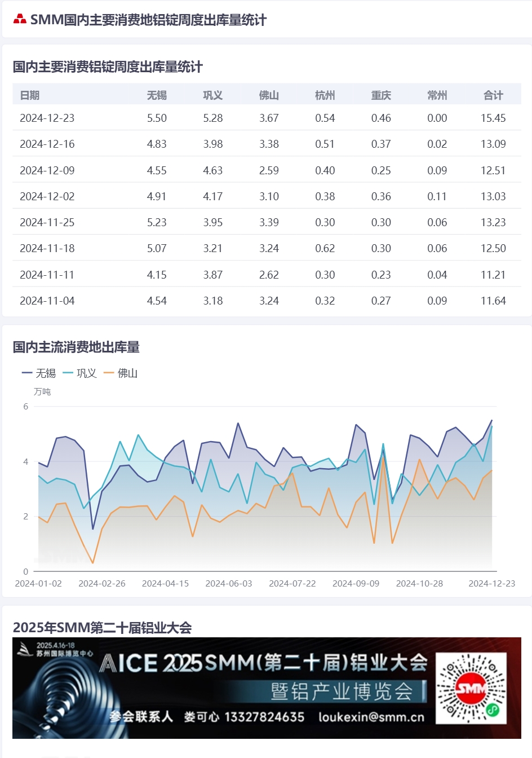Select the 2024-12-23 date row
The height and width of the screenshot is (758, 532).
(x=267, y=118)
